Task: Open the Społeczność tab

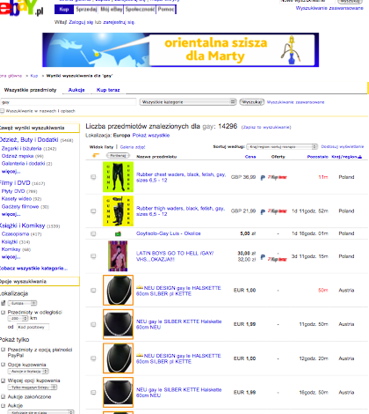Action: [x=140, y=9]
